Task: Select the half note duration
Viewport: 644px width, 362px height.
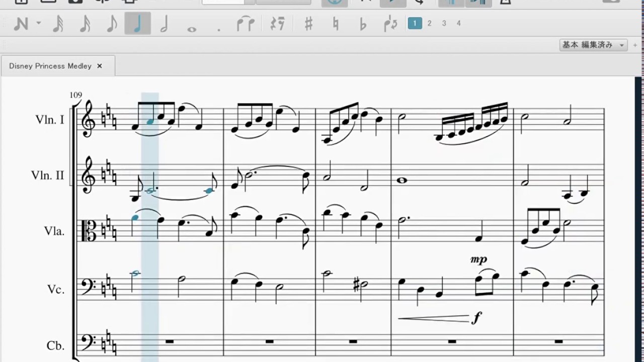Action: 164,24
